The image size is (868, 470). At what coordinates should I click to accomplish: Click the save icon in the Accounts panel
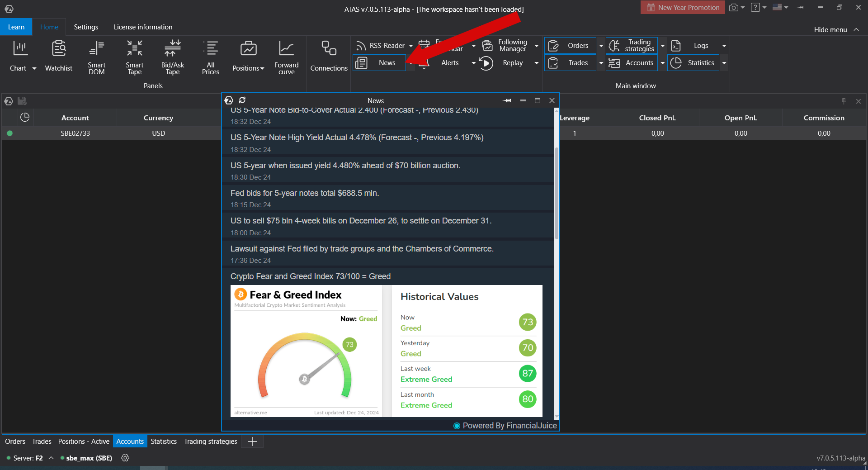(x=22, y=101)
